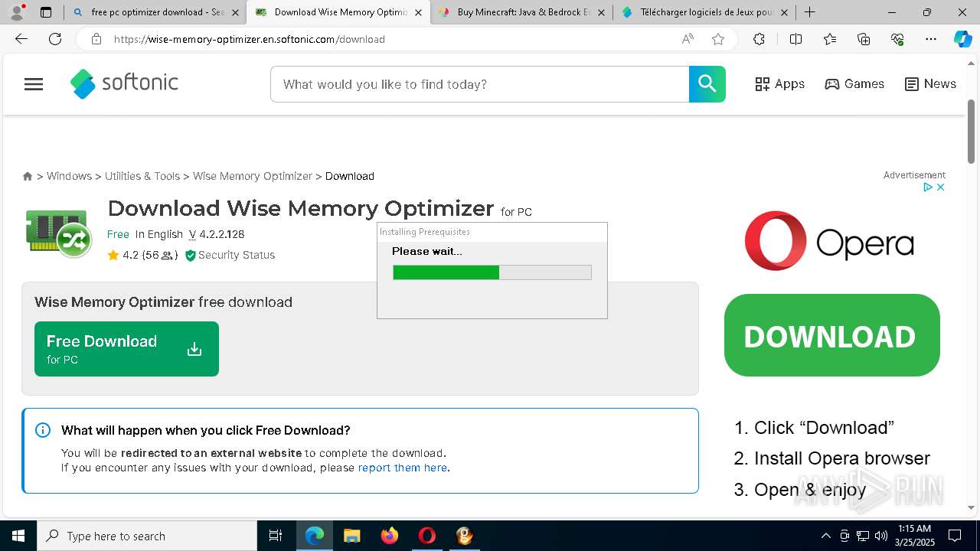Image resolution: width=980 pixels, height=551 pixels.
Task: Open browser extensions icon
Action: pos(759,39)
